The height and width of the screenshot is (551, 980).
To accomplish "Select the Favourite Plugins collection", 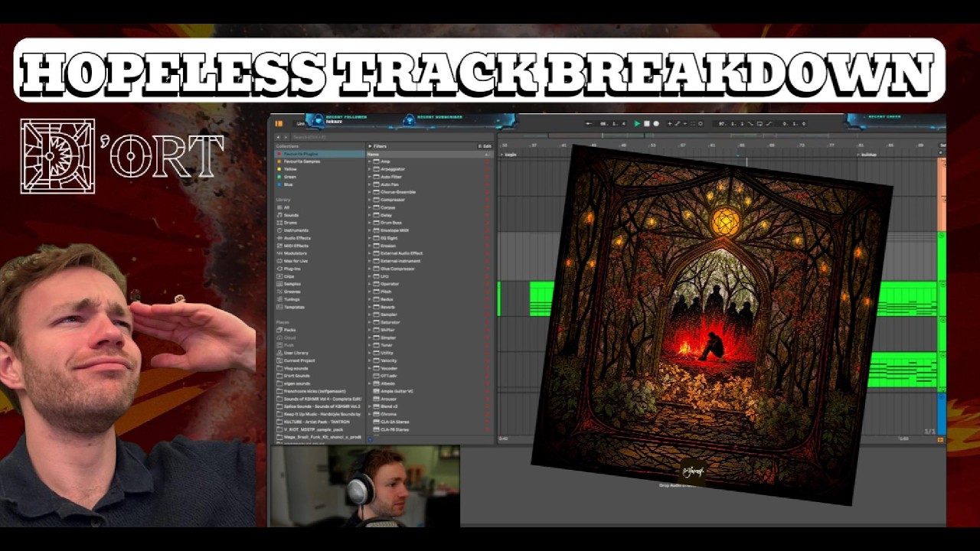I will click(319, 154).
